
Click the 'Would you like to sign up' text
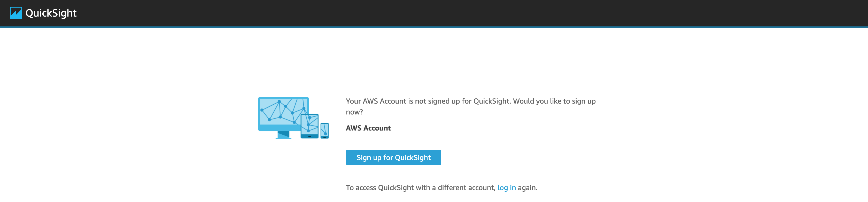pyautogui.click(x=554, y=101)
